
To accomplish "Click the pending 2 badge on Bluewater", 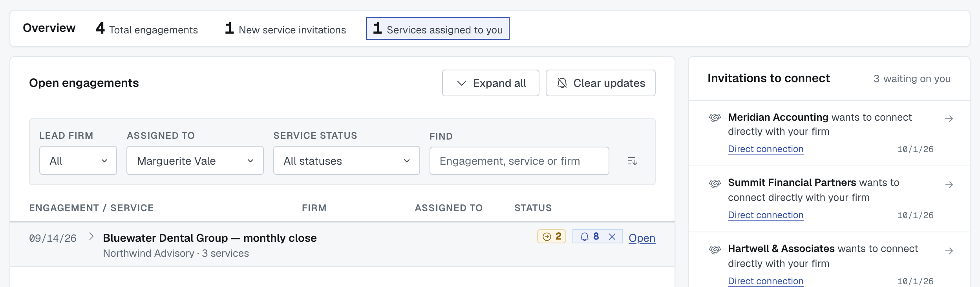I will coord(552,236).
